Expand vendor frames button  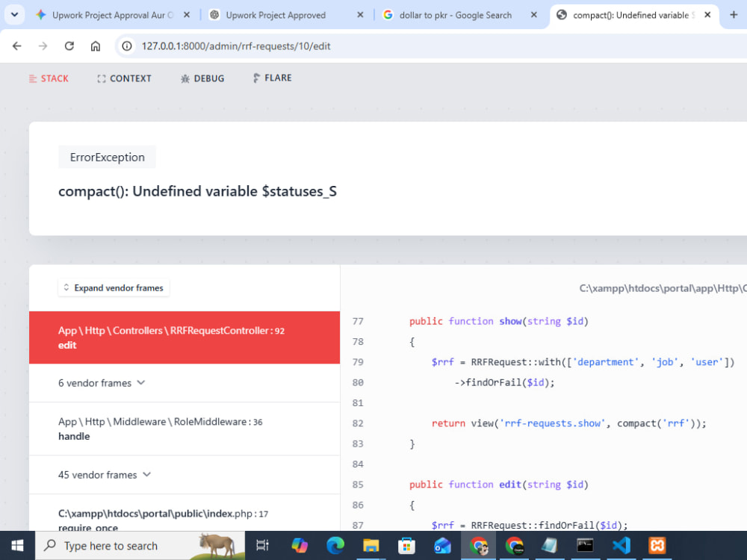click(114, 287)
